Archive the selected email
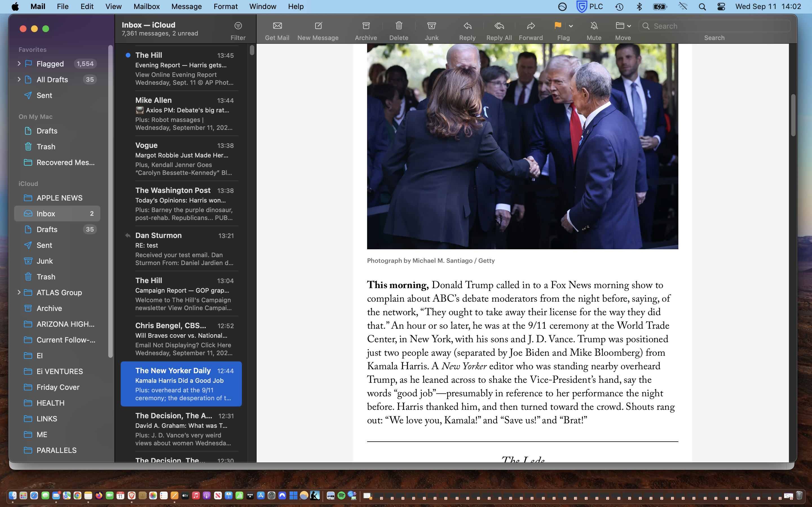This screenshot has width=812, height=507. pyautogui.click(x=366, y=26)
